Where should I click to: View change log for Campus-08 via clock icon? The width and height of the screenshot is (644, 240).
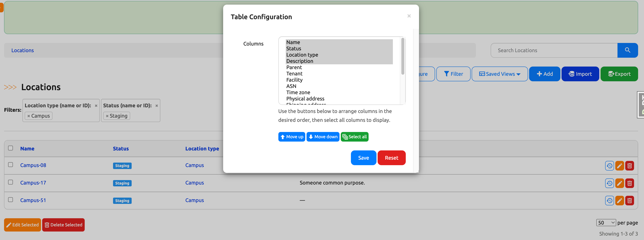click(609, 165)
